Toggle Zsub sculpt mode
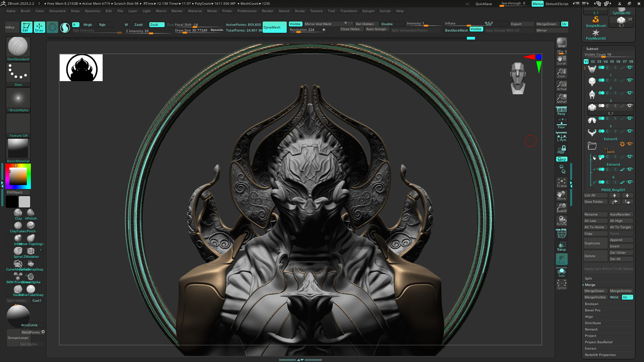 click(156, 24)
